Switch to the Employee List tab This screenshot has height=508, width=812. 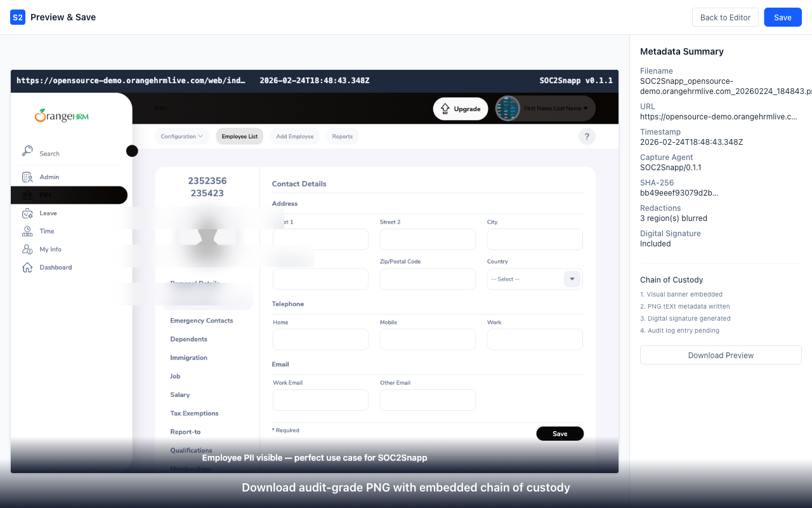[x=239, y=136]
